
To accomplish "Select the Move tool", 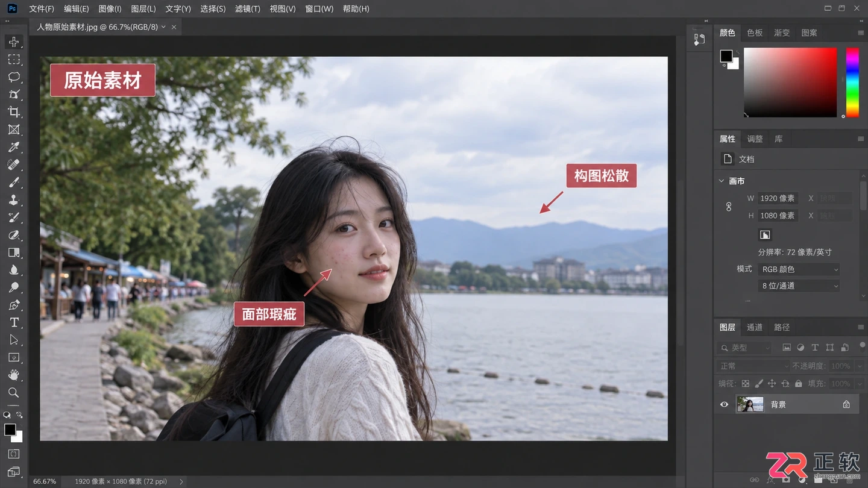I will pyautogui.click(x=14, y=42).
